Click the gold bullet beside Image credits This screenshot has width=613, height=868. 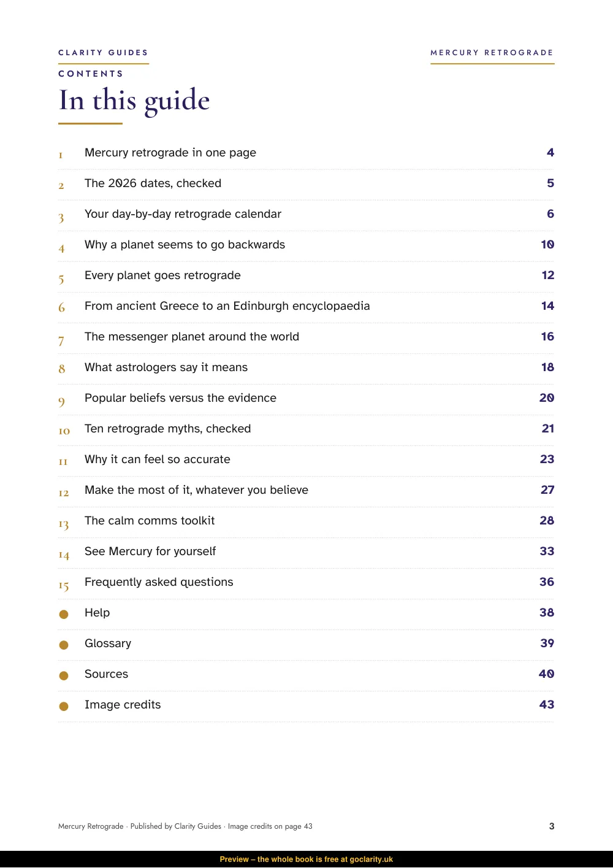pyautogui.click(x=64, y=706)
